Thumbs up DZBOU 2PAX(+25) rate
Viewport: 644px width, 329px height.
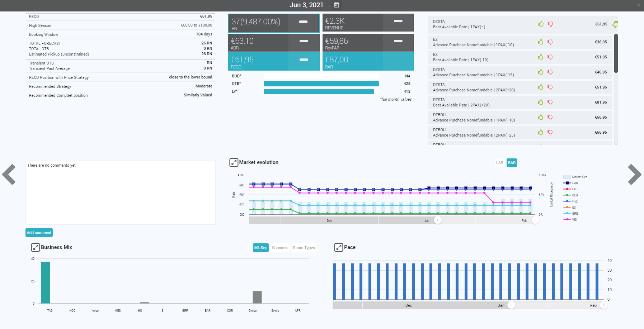point(540,133)
